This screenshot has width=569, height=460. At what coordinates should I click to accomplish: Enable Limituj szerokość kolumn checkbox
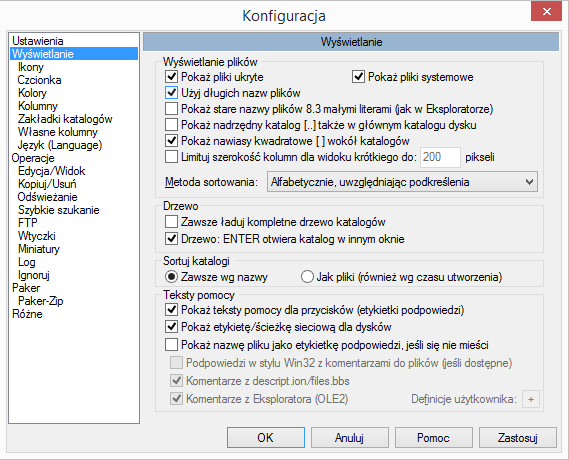click(x=171, y=157)
